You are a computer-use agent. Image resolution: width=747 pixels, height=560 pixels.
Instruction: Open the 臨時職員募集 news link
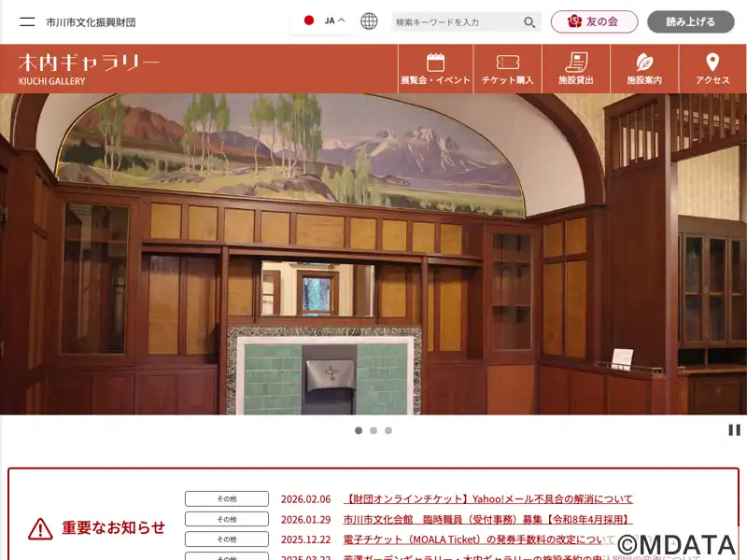(x=486, y=520)
